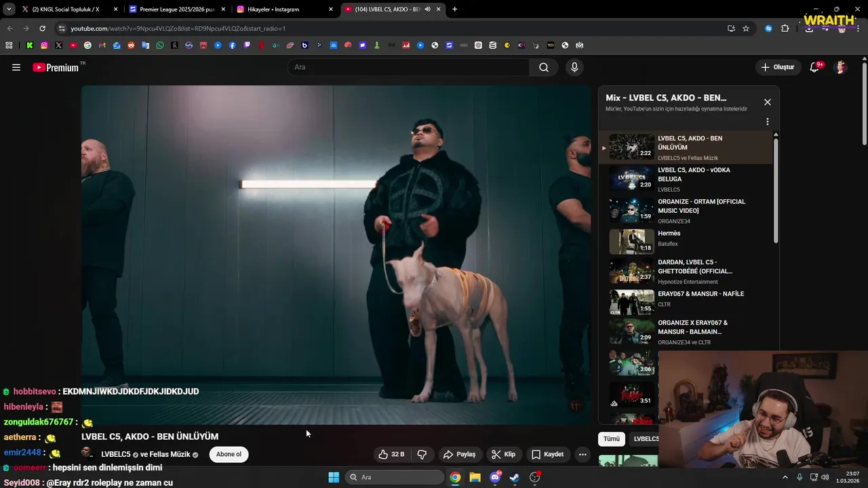This screenshot has height=488, width=868.
Task: Play Hermès by Batuflex from the mix
Action: pyautogui.click(x=685, y=241)
